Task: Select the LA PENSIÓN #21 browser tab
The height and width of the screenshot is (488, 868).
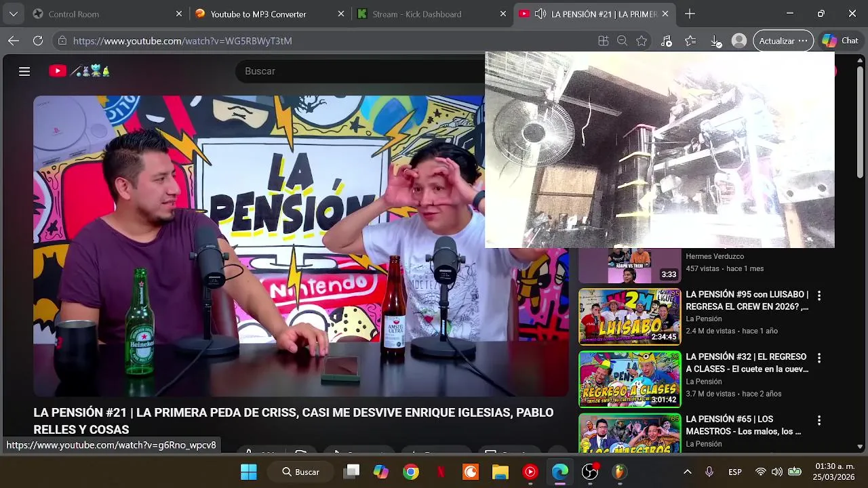Action: (x=594, y=14)
